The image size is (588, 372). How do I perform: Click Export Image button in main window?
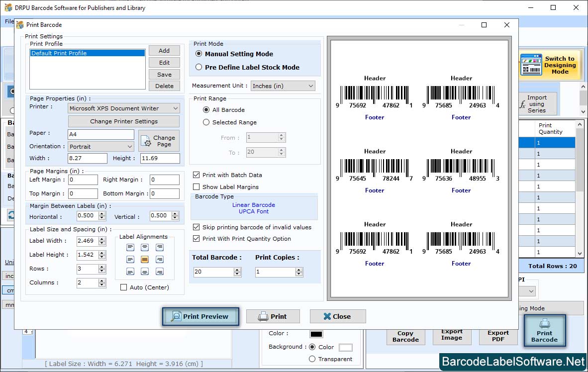(x=452, y=336)
